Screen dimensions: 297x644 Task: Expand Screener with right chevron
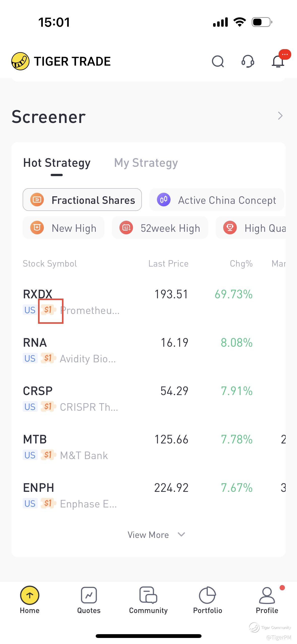pyautogui.click(x=280, y=116)
